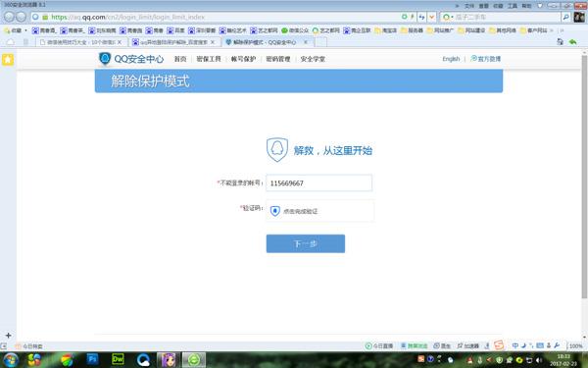
Task: Click the colorful ball taskbar icon
Action: pos(67,360)
